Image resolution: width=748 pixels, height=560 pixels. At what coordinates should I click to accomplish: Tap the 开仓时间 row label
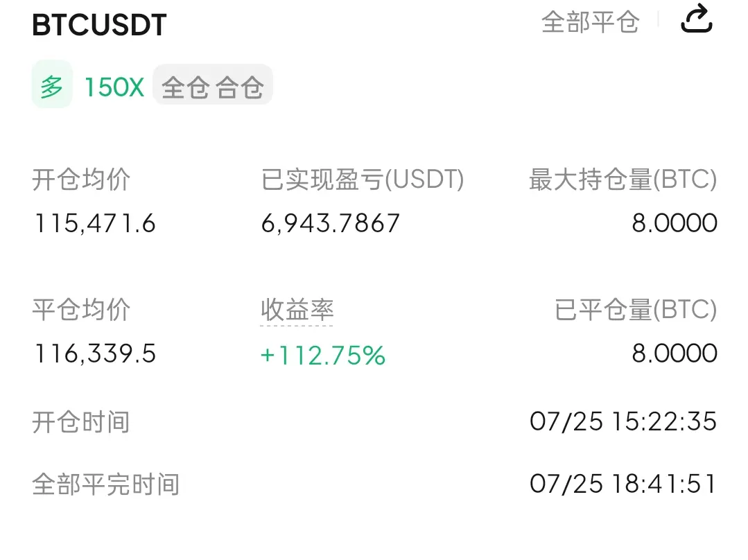pyautogui.click(x=81, y=423)
